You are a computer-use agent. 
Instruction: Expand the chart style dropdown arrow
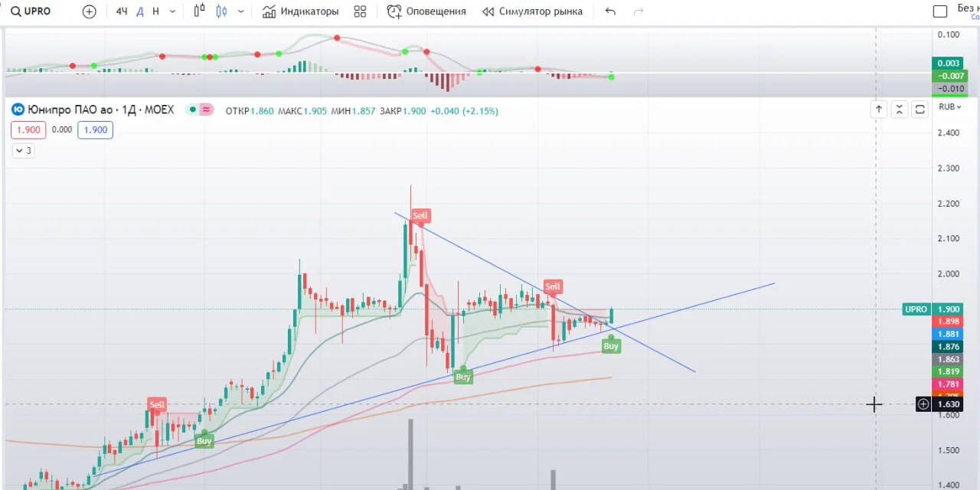tap(241, 11)
